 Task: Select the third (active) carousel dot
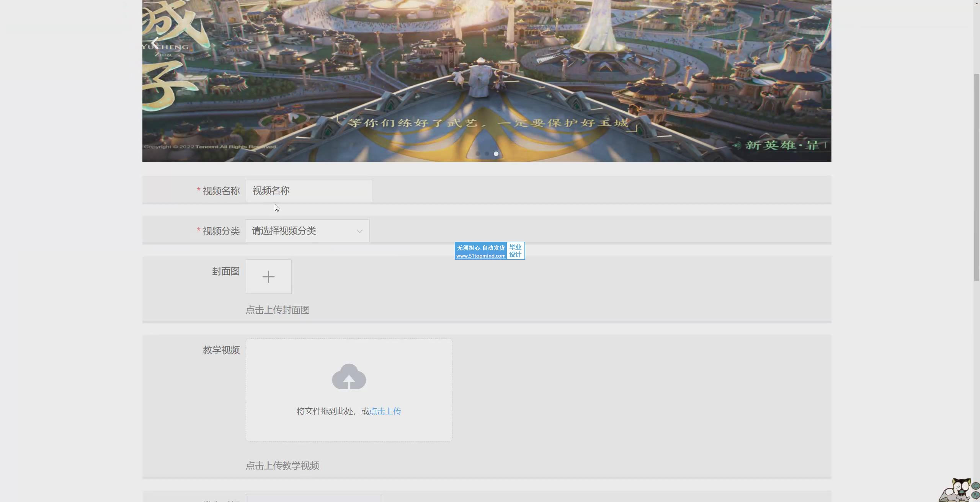coord(496,154)
